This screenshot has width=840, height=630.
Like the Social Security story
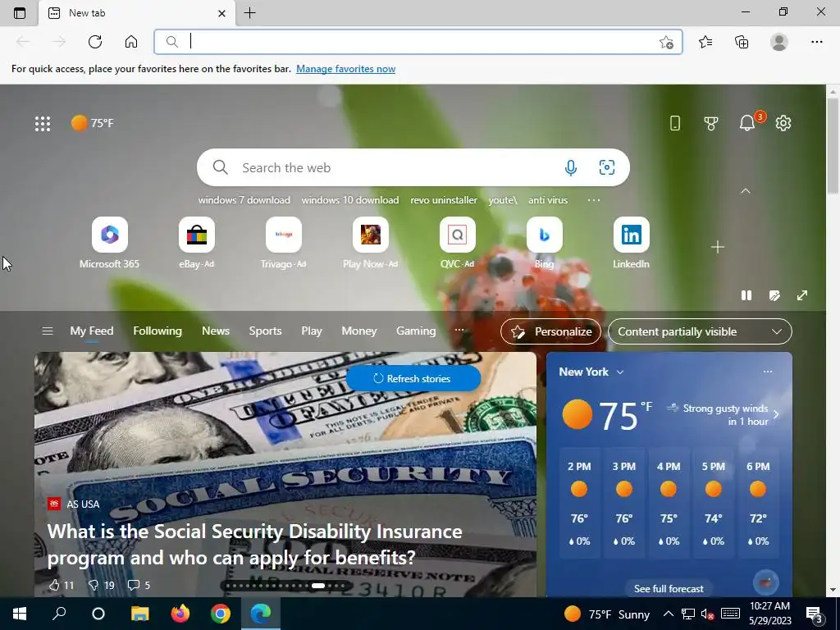click(x=61, y=585)
